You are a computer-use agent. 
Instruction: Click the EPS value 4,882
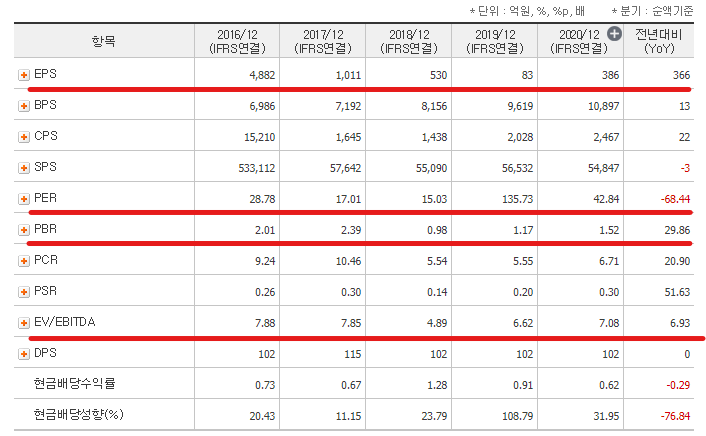point(262,75)
